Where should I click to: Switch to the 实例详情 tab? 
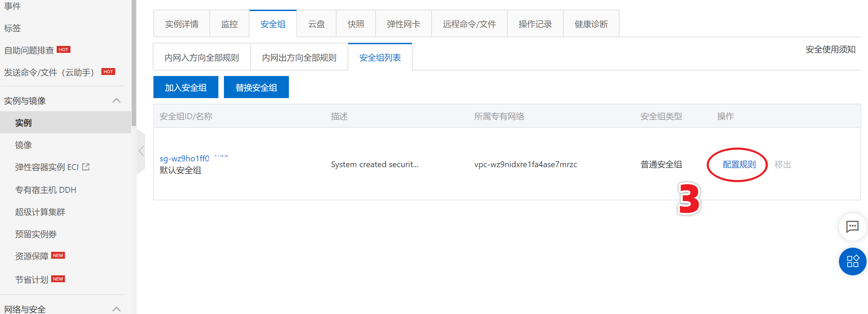tap(182, 24)
